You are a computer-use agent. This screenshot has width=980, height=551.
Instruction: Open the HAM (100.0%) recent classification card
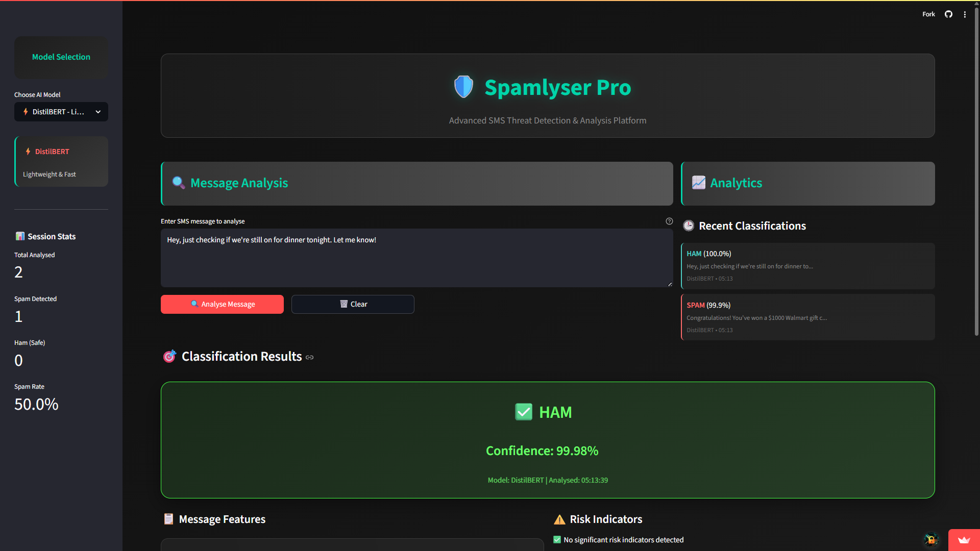tap(808, 266)
